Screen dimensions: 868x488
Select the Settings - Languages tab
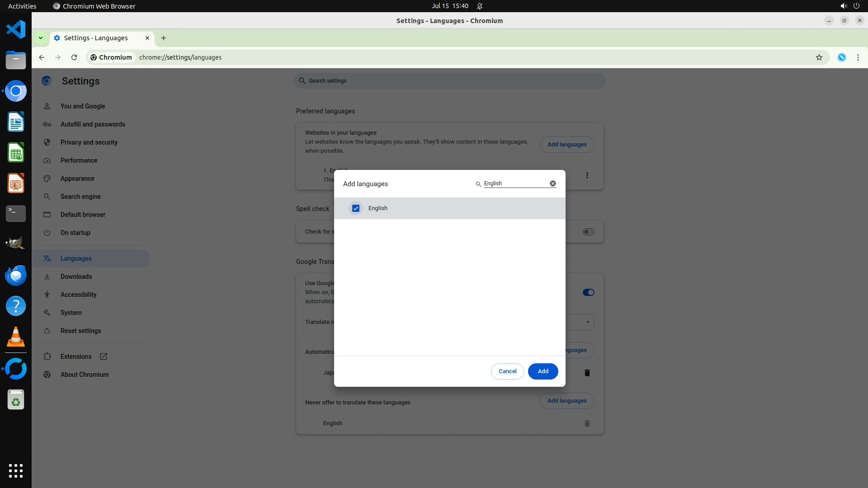click(x=96, y=38)
